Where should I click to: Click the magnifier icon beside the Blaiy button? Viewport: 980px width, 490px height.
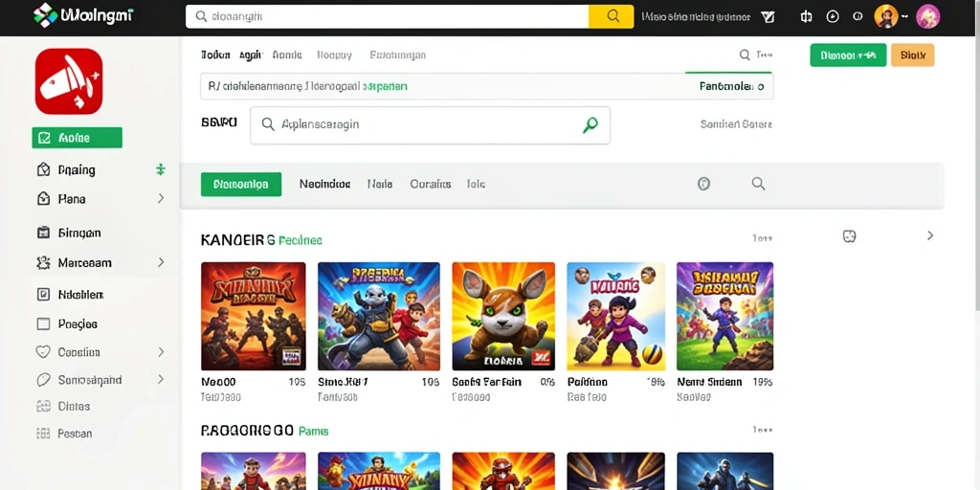[745, 55]
